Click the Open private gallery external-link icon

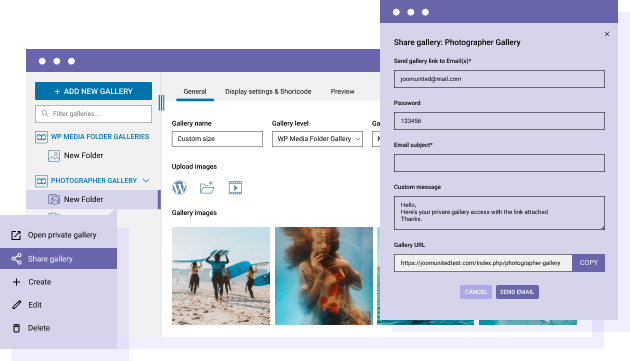16,235
